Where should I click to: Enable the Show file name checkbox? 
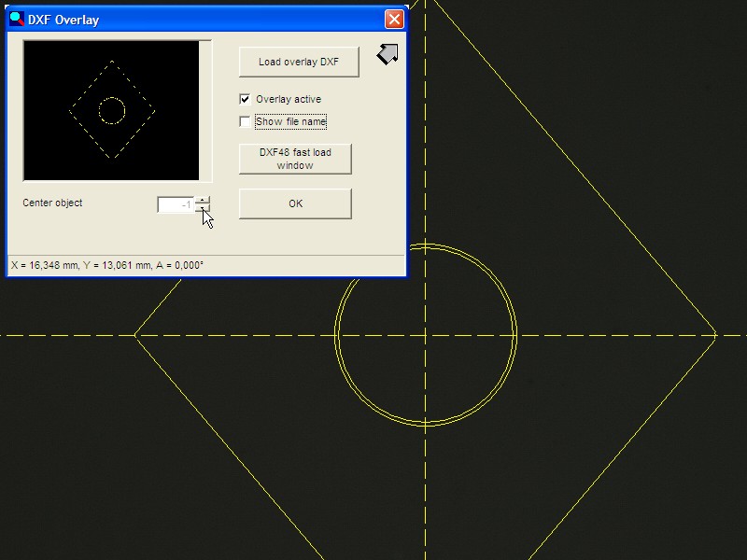click(x=246, y=121)
